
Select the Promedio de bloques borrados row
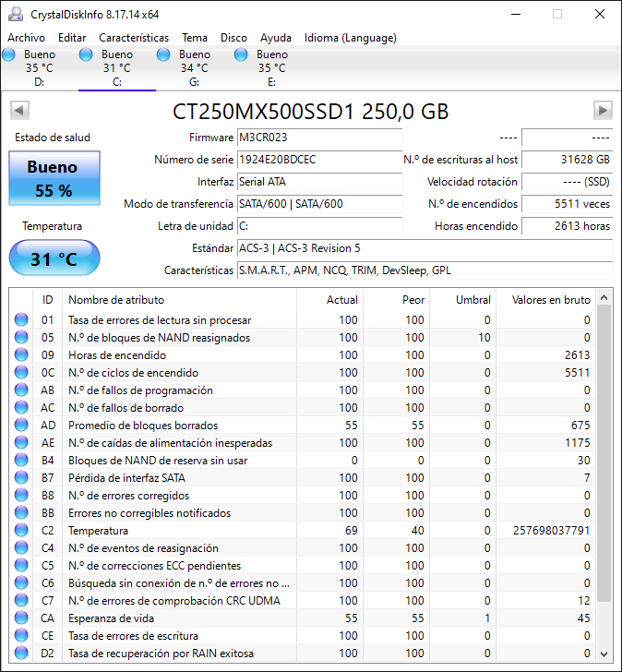pos(304,426)
